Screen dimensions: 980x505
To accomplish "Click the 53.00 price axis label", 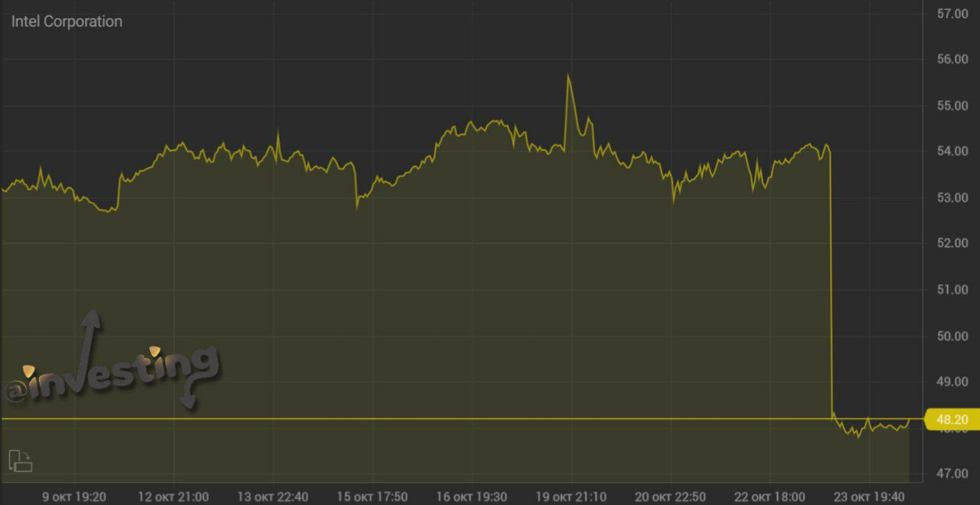I will (953, 198).
